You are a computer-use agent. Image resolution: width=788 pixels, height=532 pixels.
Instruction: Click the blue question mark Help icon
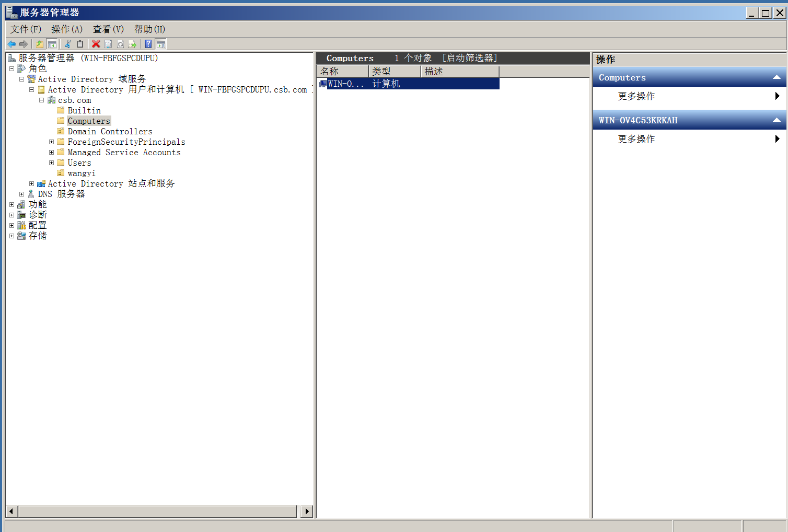coord(148,44)
